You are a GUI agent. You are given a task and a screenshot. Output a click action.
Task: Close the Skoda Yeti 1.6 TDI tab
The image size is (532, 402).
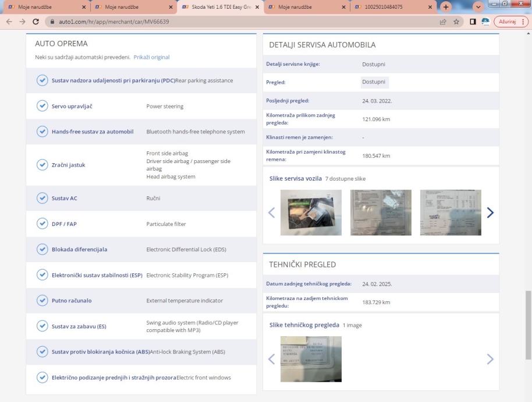257,8
